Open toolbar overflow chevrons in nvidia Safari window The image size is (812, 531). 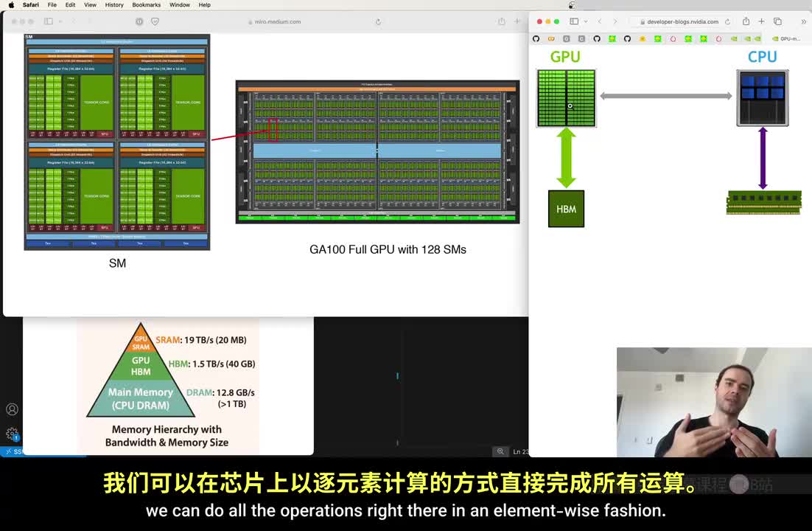(x=803, y=21)
